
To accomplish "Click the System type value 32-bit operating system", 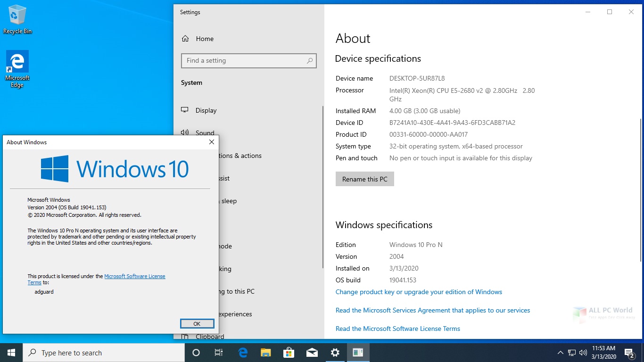I will (x=456, y=146).
